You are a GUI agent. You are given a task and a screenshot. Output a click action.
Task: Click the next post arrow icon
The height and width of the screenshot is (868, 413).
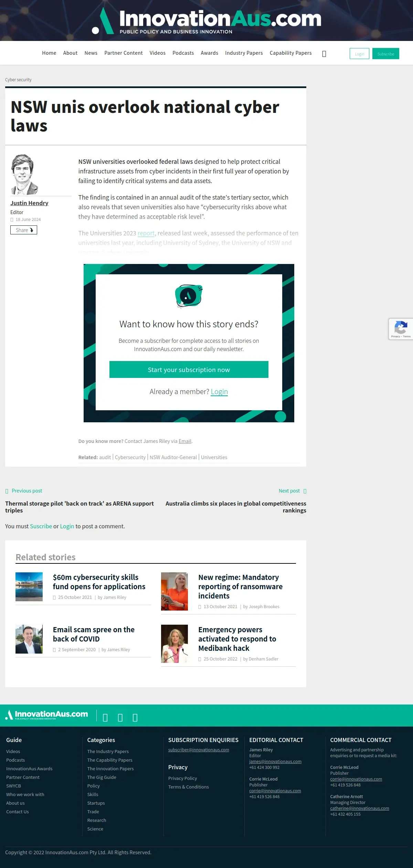click(305, 491)
